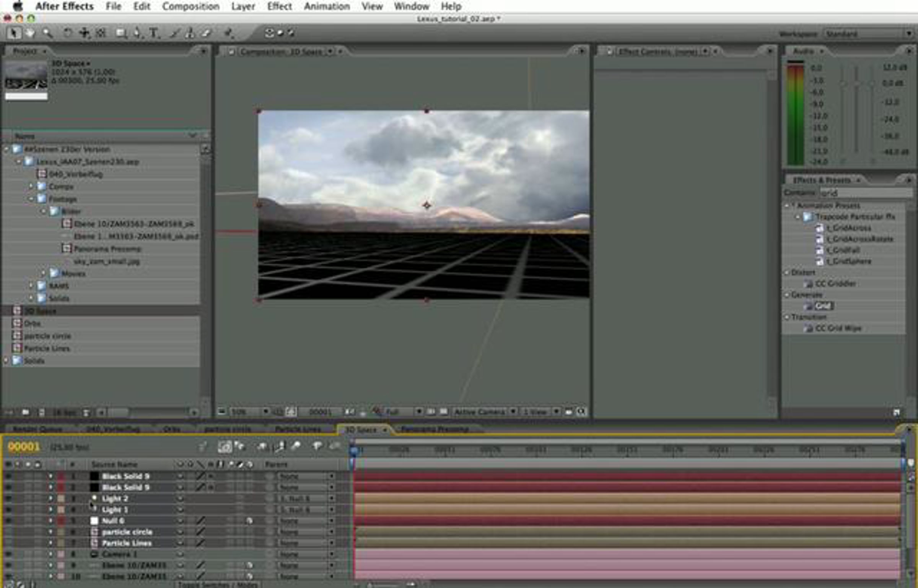The height and width of the screenshot is (588, 918).
Task: Expand the Comps folder in Project panel
Action: 31,187
